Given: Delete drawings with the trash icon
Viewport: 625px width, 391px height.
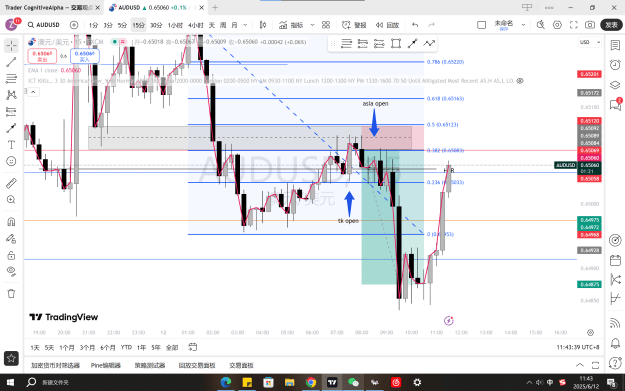Looking at the screenshot, I should click(11, 294).
